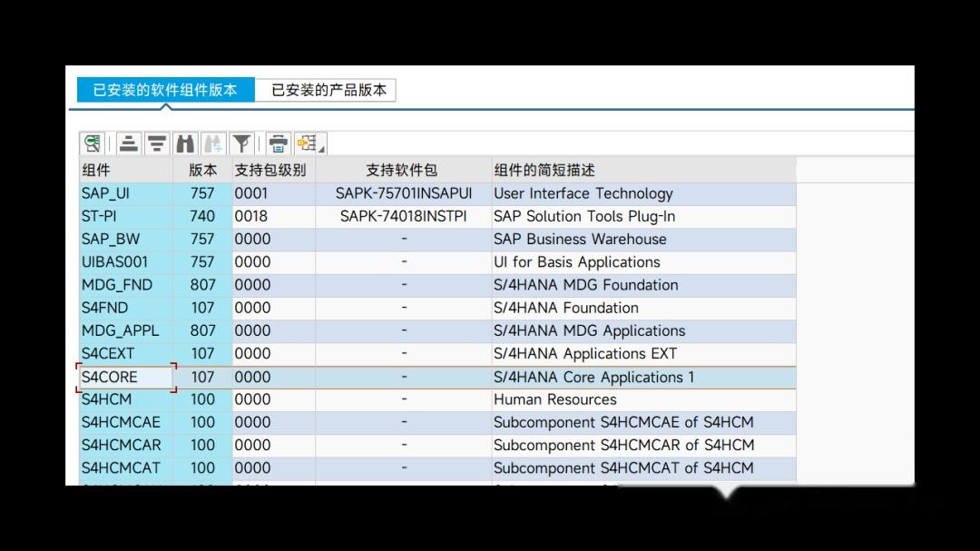Image resolution: width=980 pixels, height=551 pixels.
Task: Click the 0018 support package level
Action: [x=274, y=216]
